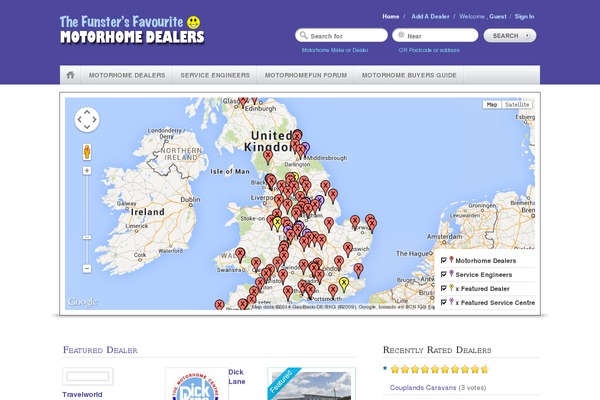Open the Featured ribbon dealer thumbnail

coord(311,384)
